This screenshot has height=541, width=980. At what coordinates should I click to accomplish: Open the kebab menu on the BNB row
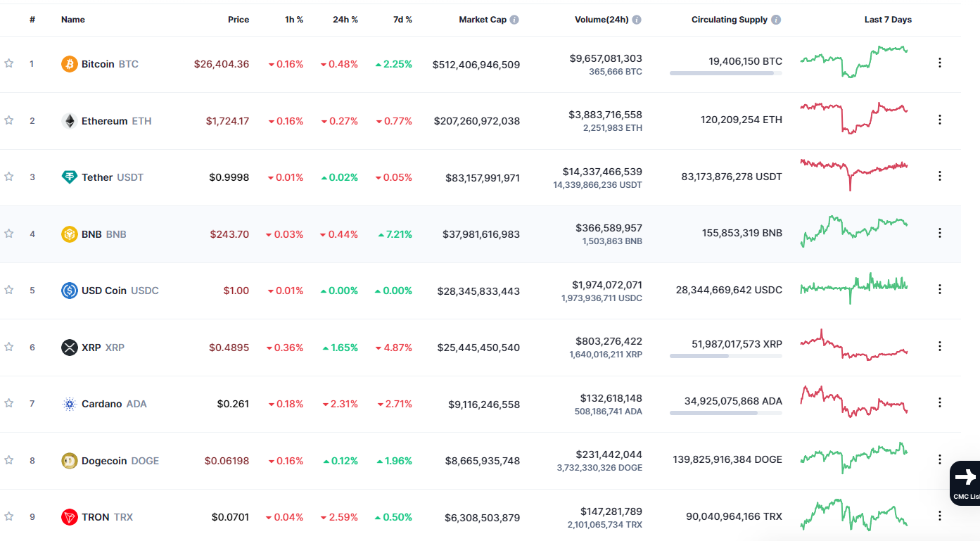(940, 232)
